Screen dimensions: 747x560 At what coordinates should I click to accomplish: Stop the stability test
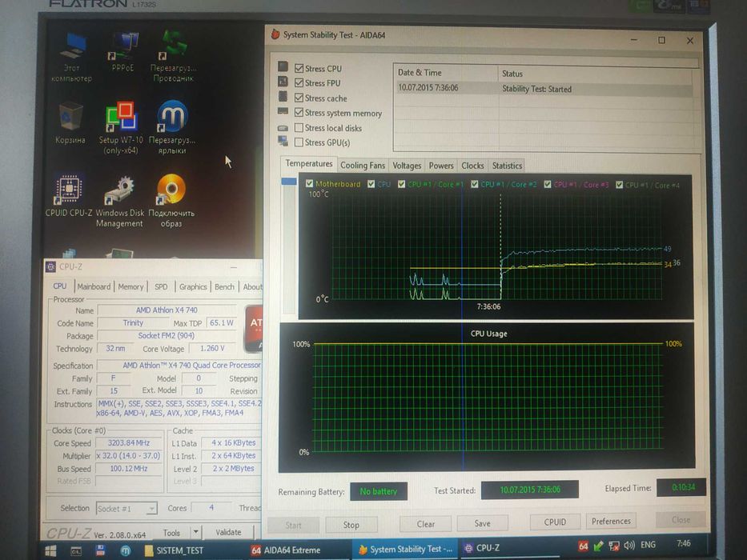click(x=351, y=524)
